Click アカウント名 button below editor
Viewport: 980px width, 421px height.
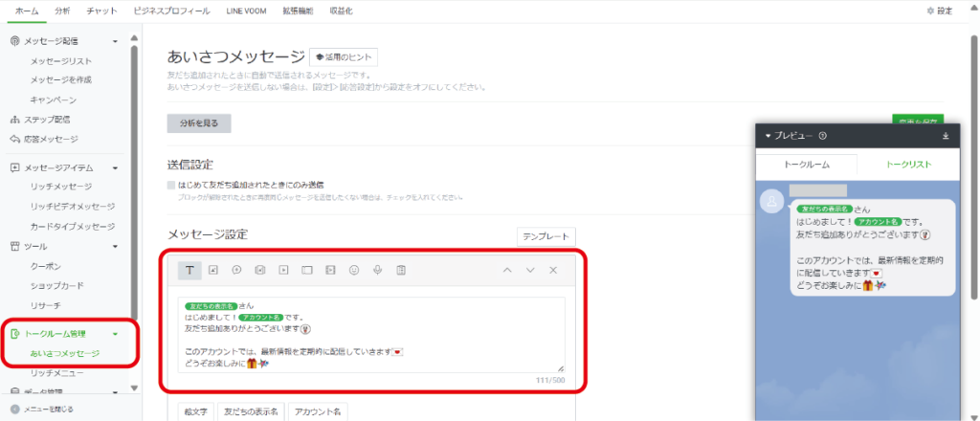tap(318, 412)
